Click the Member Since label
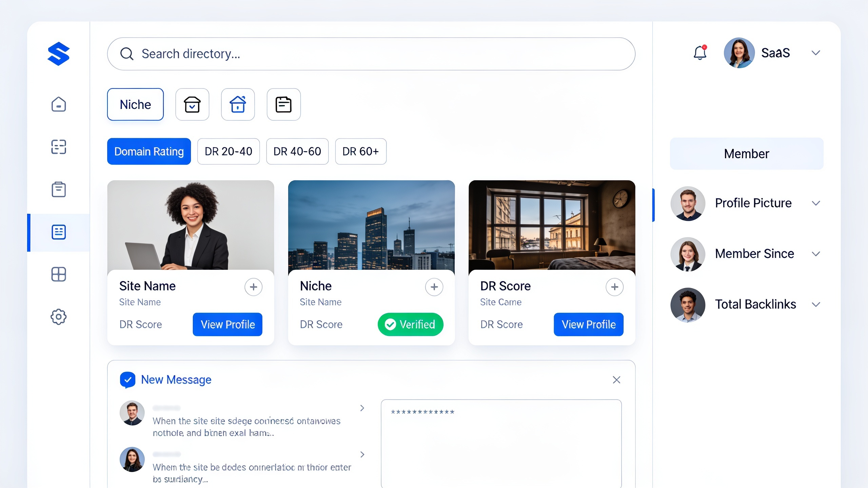Screen dimensions: 868x488 (x=754, y=253)
